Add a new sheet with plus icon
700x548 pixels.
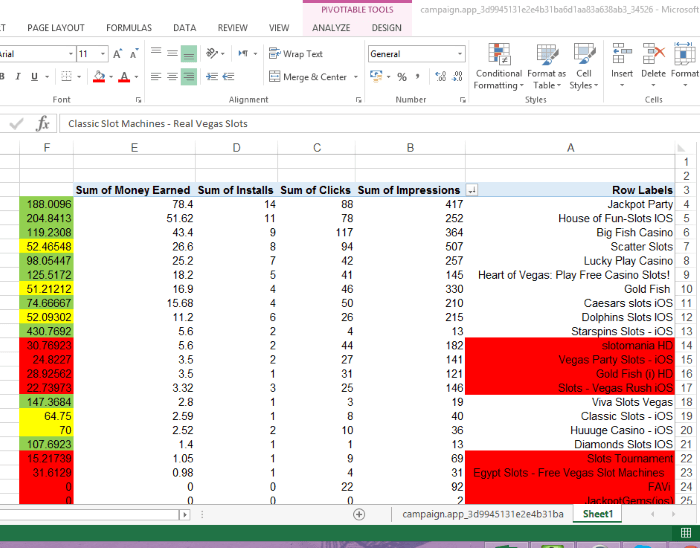pyautogui.click(x=359, y=515)
